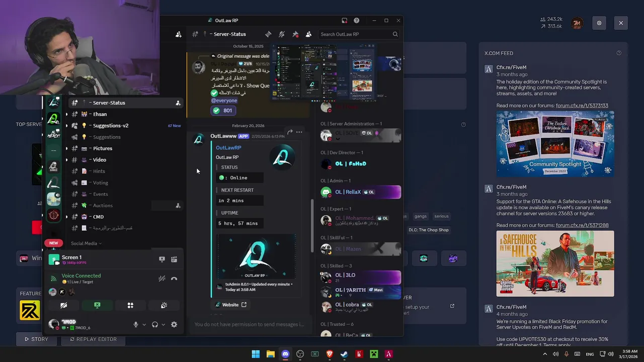Screen dimensions: 644x362
Task: Open member OL | cobra profile
Action: (x=360, y=306)
